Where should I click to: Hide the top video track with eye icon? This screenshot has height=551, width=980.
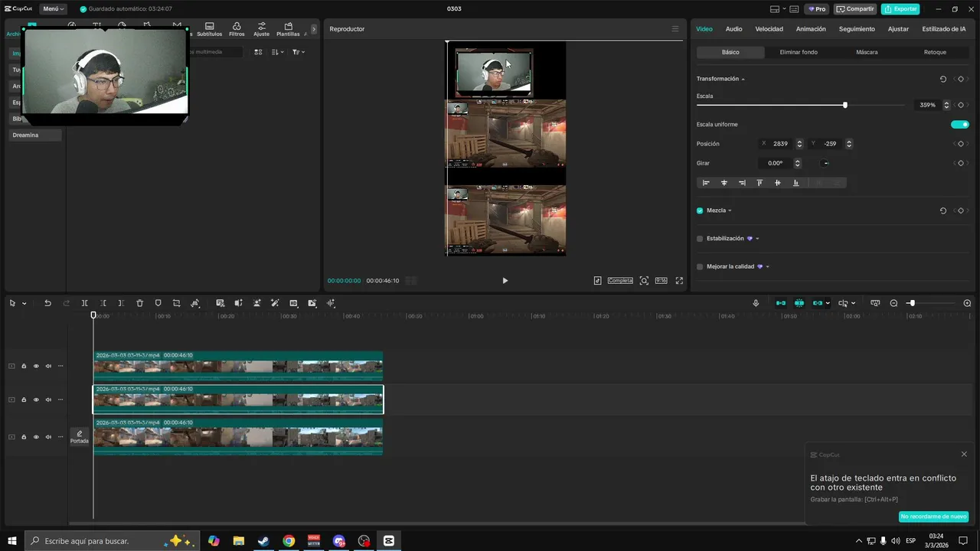(x=36, y=366)
